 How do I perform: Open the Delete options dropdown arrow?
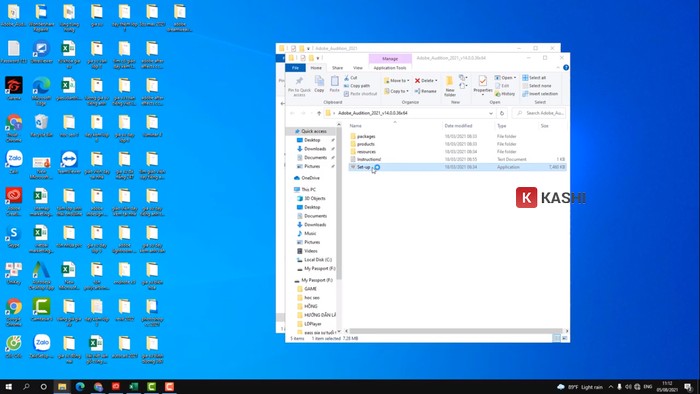click(x=436, y=81)
